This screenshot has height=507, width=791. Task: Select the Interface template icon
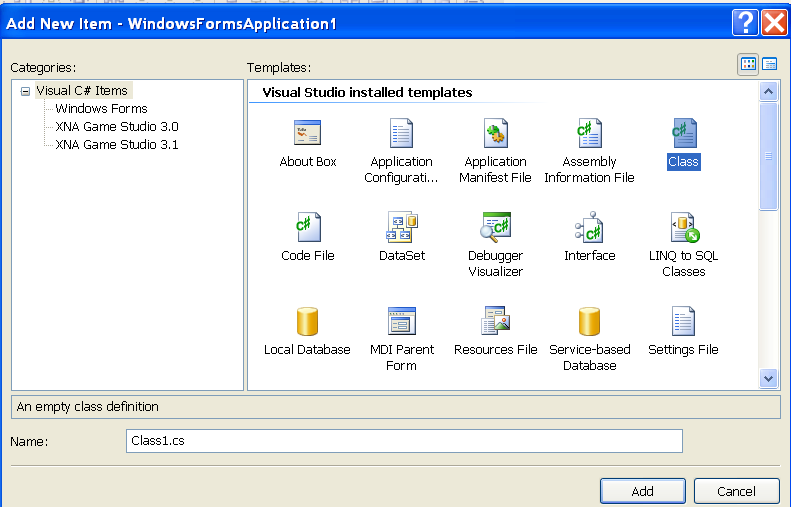[589, 227]
